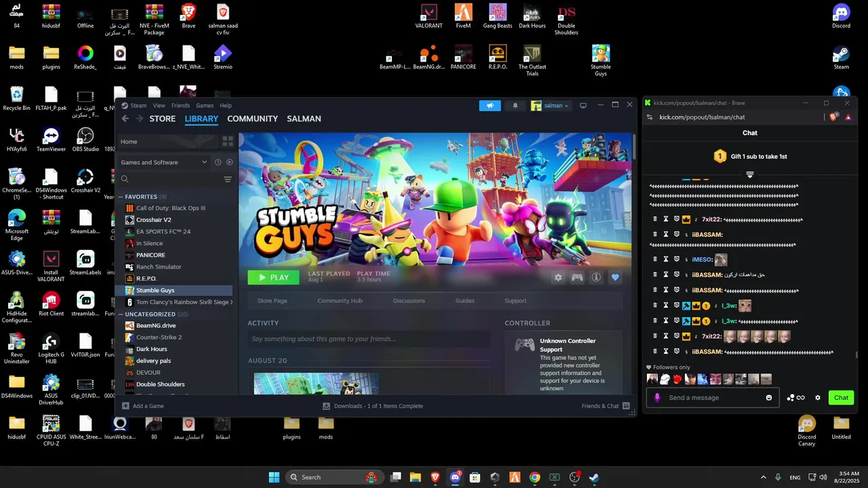Open Friends menu
The height and width of the screenshot is (488, 868).
tap(180, 106)
